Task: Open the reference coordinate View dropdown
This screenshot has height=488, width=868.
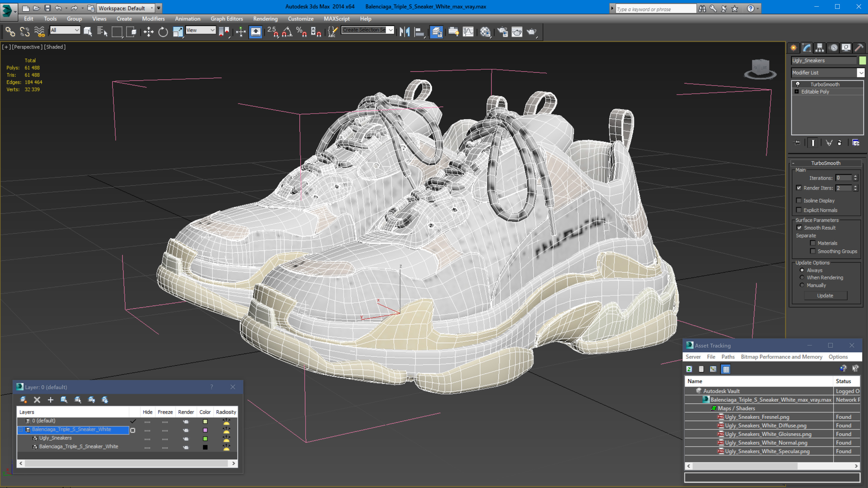Action: pos(200,30)
